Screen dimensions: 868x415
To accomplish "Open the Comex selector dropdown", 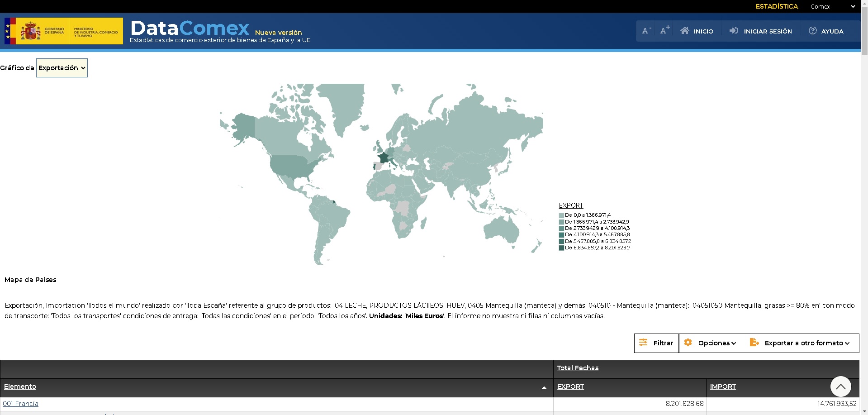I will [852, 6].
